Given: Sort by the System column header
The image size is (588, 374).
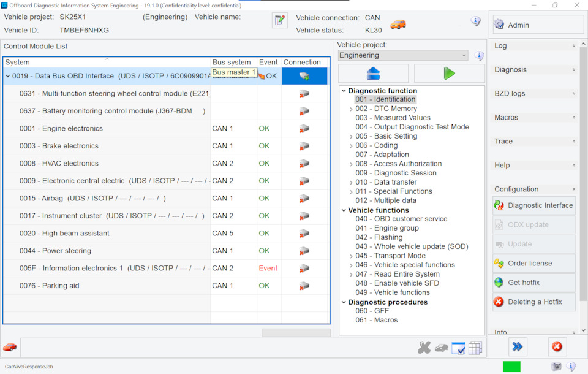Looking at the screenshot, I should tap(107, 63).
